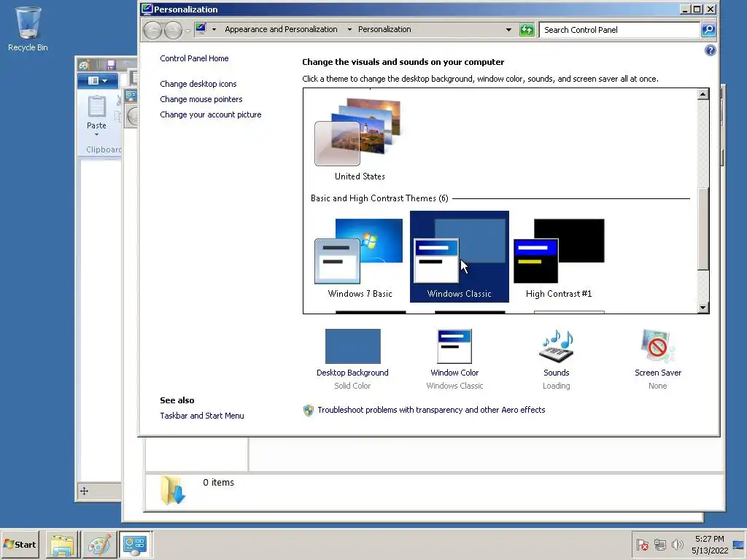
Task: Click Appearance and Personalization breadcrumb
Action: click(x=281, y=29)
